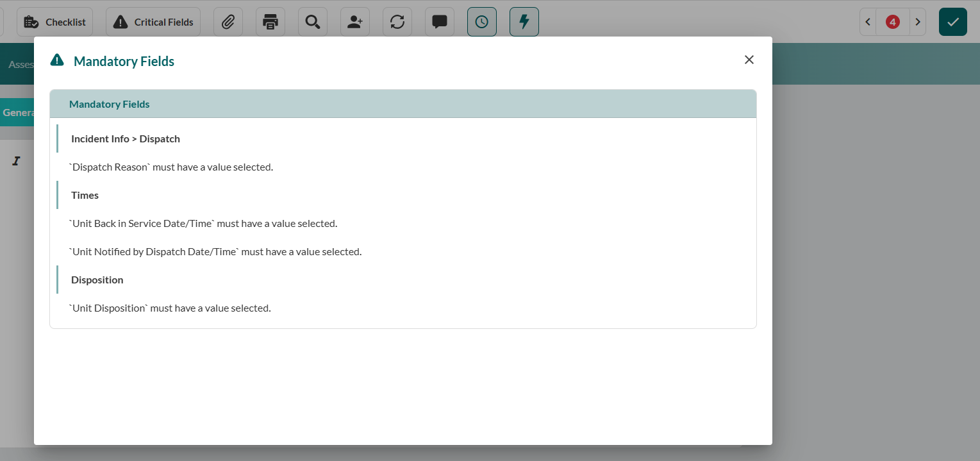
Task: Open the Critical Fields panel
Action: click(x=153, y=21)
